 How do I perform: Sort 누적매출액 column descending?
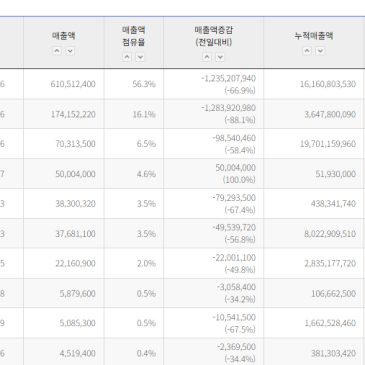[x=320, y=51]
